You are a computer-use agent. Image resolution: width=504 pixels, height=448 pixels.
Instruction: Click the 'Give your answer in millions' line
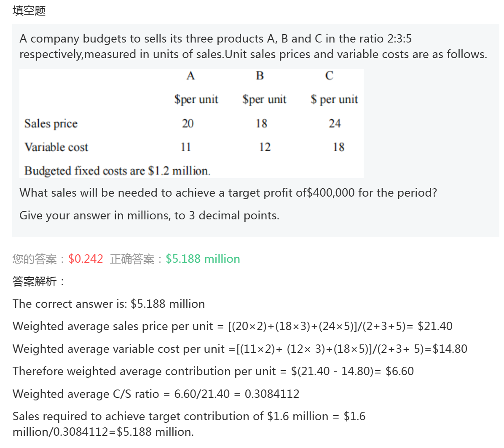point(149,216)
